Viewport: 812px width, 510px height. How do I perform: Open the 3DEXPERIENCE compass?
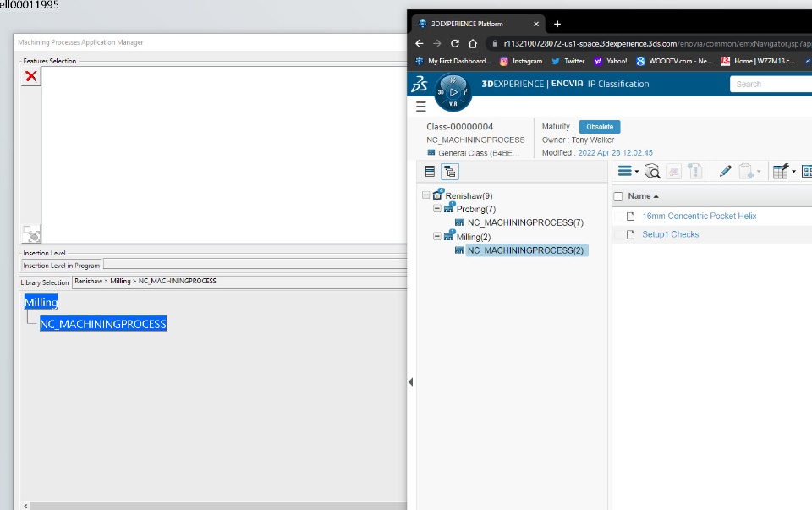[453, 92]
